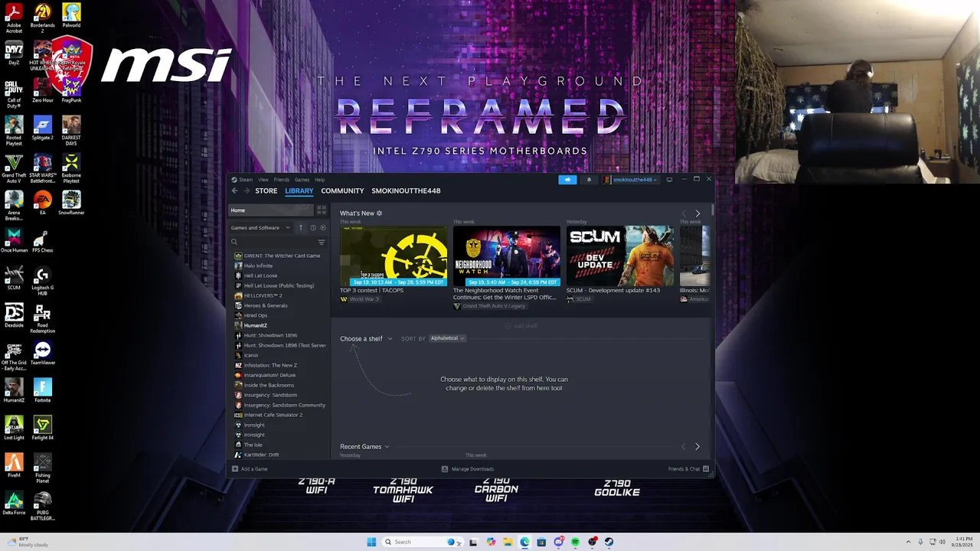This screenshot has height=551, width=980.
Task: Select Halo Infinite in library list
Action: (x=258, y=266)
